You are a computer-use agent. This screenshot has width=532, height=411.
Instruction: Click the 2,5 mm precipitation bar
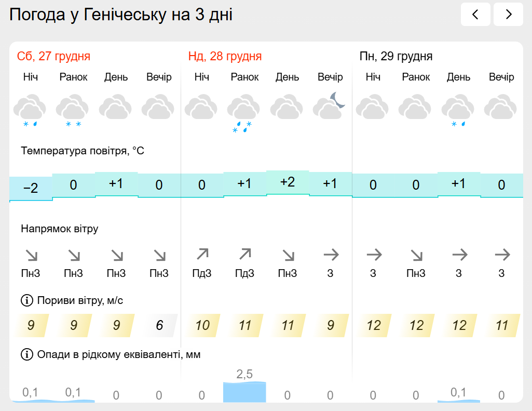click(x=244, y=392)
